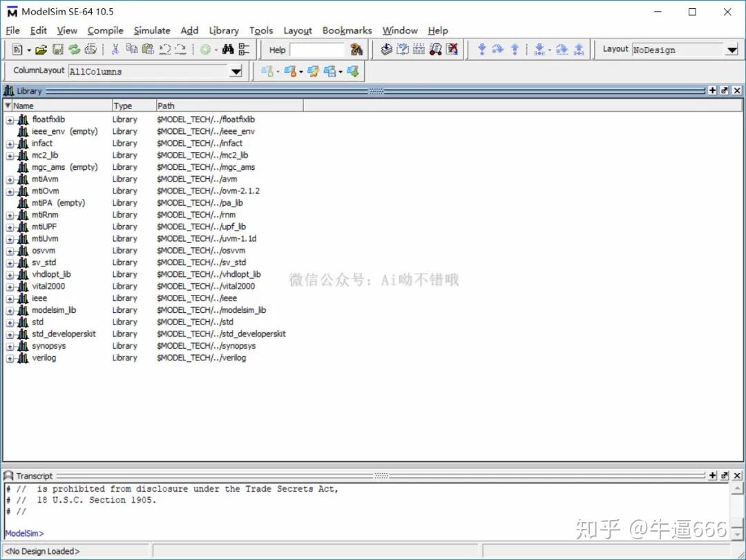Click the Paste clipboard icon
The height and width of the screenshot is (560, 746).
point(148,50)
